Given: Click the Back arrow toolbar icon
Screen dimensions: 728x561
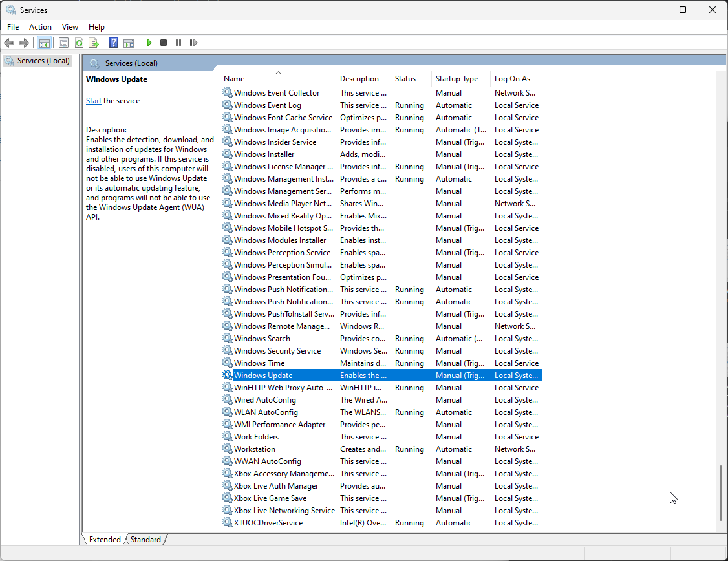Looking at the screenshot, I should 9,43.
